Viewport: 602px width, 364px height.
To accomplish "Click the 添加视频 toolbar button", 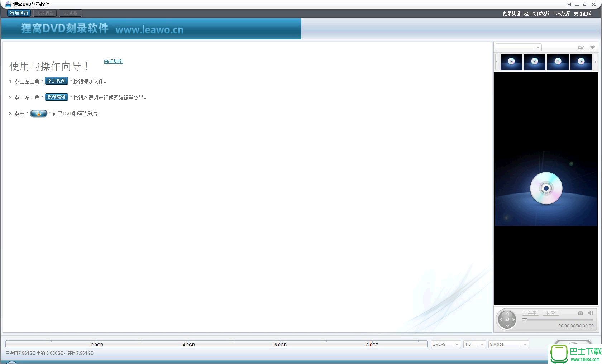I will tap(19, 13).
